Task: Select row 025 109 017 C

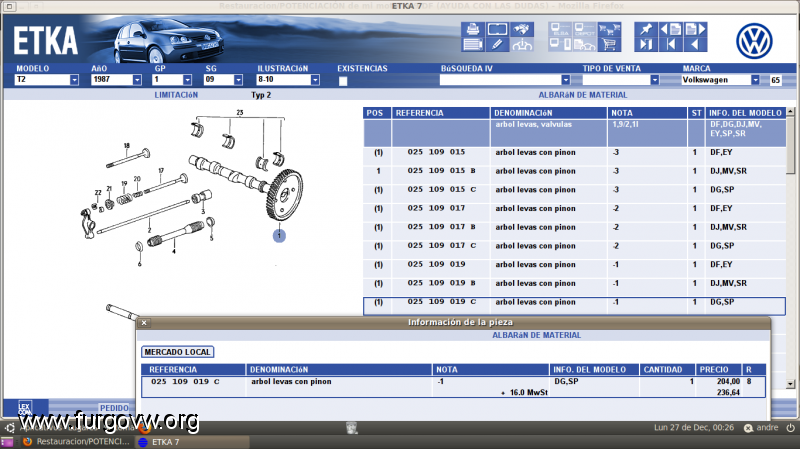Action: pyautogui.click(x=574, y=246)
